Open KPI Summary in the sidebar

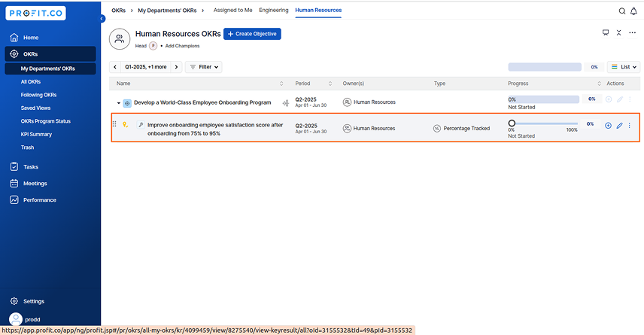point(36,135)
